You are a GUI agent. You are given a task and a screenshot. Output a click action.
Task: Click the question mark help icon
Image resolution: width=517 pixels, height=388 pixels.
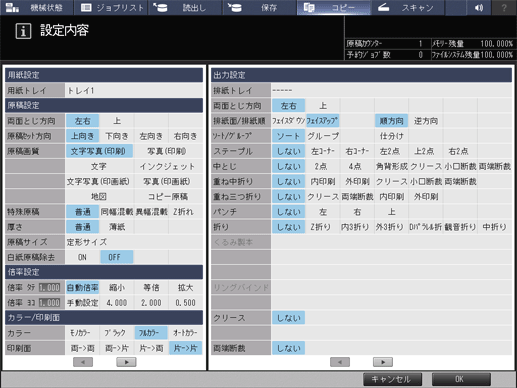point(504,7)
